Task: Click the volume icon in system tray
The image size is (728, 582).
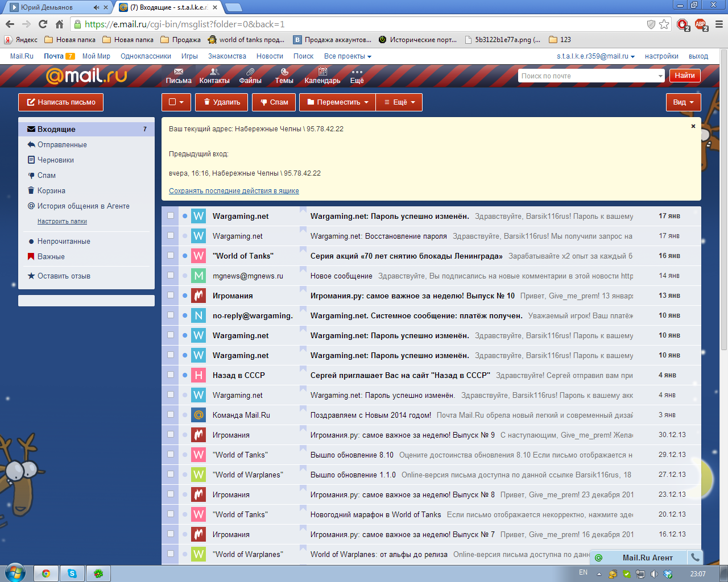Action: coord(654,574)
